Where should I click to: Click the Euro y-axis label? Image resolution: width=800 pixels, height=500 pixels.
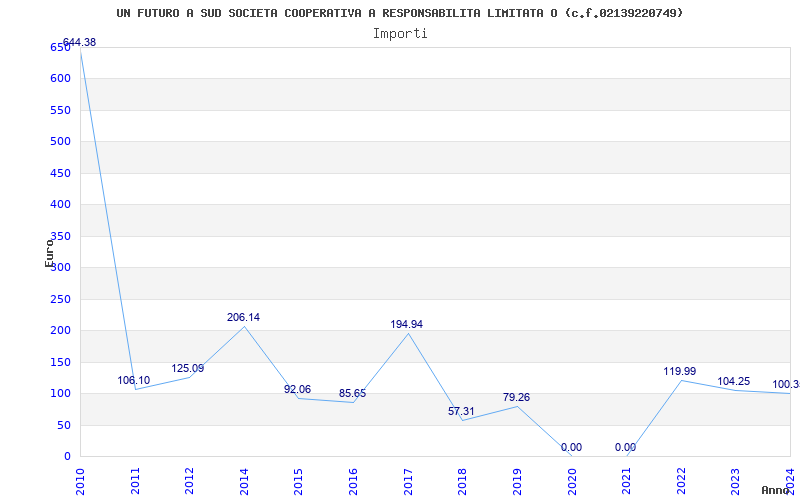49,253
